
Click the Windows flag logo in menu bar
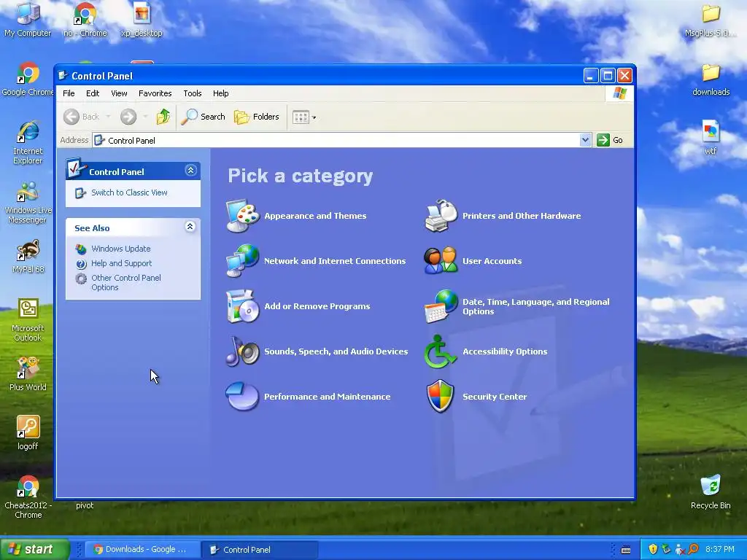[619, 93]
